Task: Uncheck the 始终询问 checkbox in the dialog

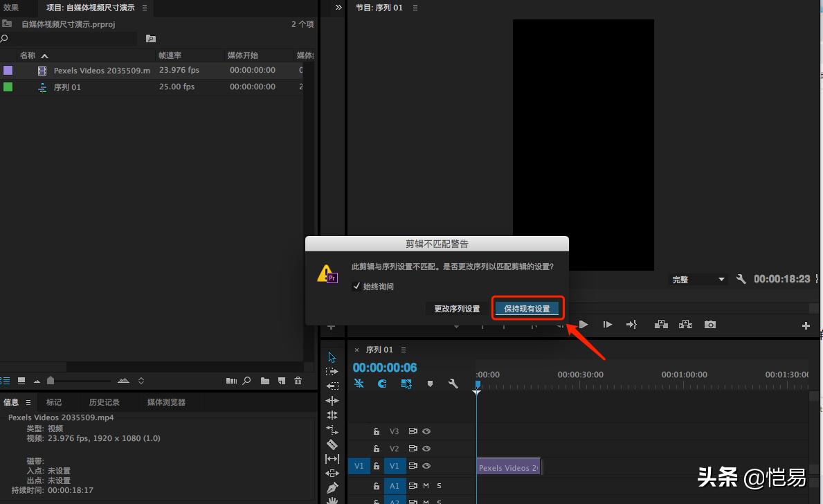Action: 357,286
